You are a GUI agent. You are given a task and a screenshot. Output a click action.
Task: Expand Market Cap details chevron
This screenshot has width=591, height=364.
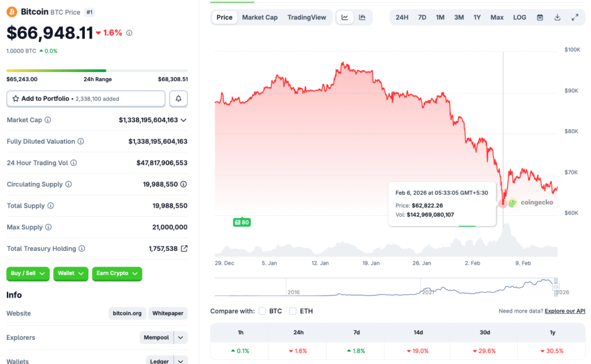pyautogui.click(x=184, y=120)
